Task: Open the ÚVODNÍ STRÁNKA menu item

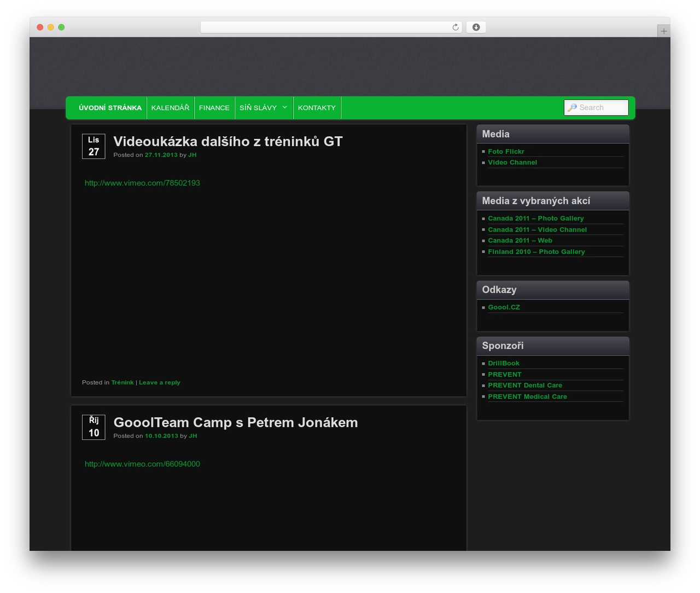Action: [110, 108]
